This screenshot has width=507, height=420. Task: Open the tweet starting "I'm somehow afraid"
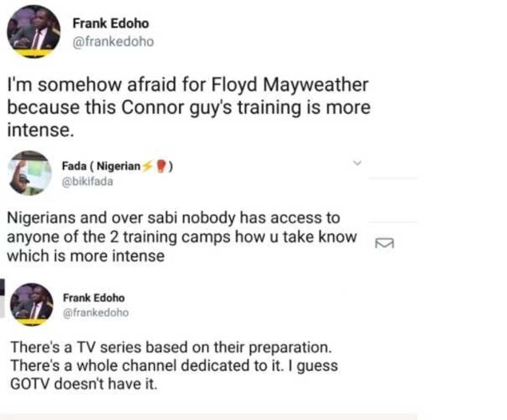(x=188, y=108)
